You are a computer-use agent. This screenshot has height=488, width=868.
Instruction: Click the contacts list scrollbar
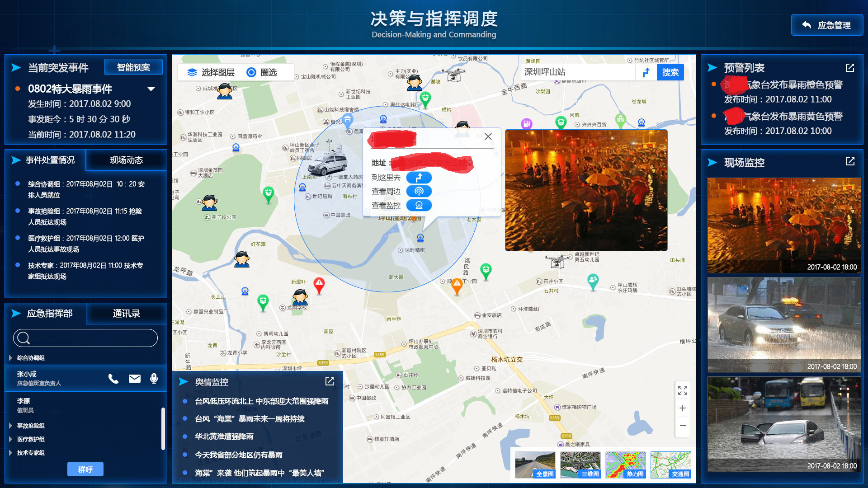tap(163, 429)
